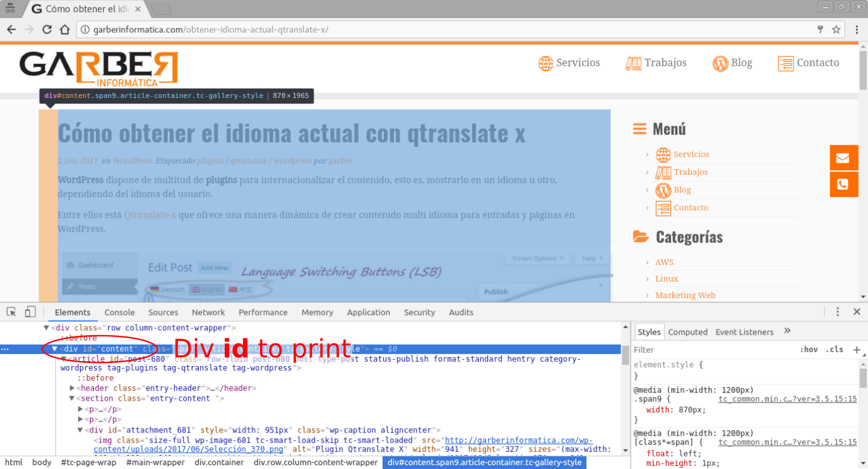
Task: Click the orange email envelope button
Action: [843, 158]
